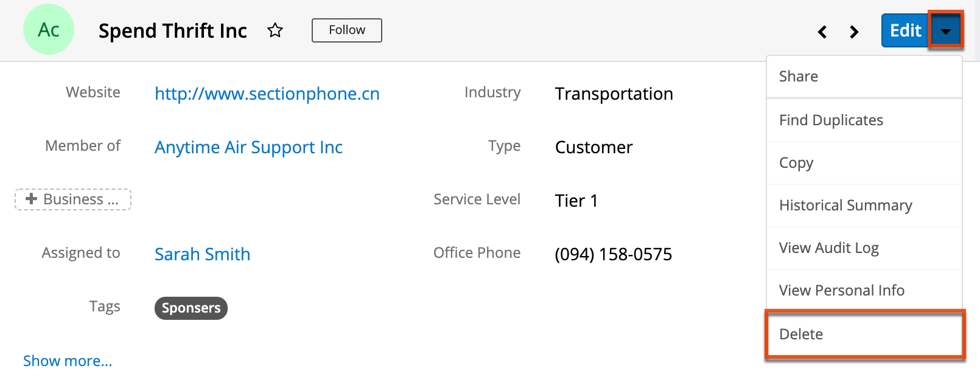Click the previous record arrow

(x=822, y=32)
